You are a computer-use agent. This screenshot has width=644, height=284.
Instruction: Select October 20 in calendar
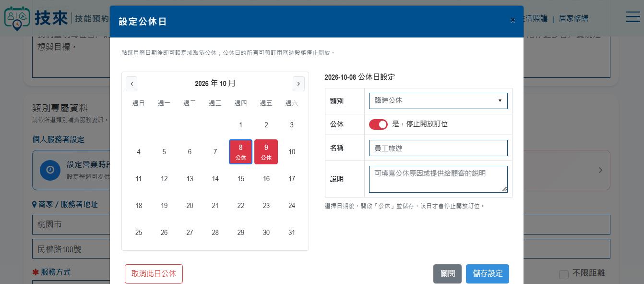click(x=190, y=206)
